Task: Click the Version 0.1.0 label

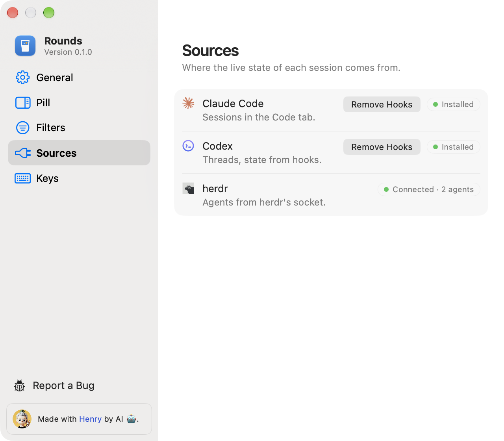Action: coord(68,52)
